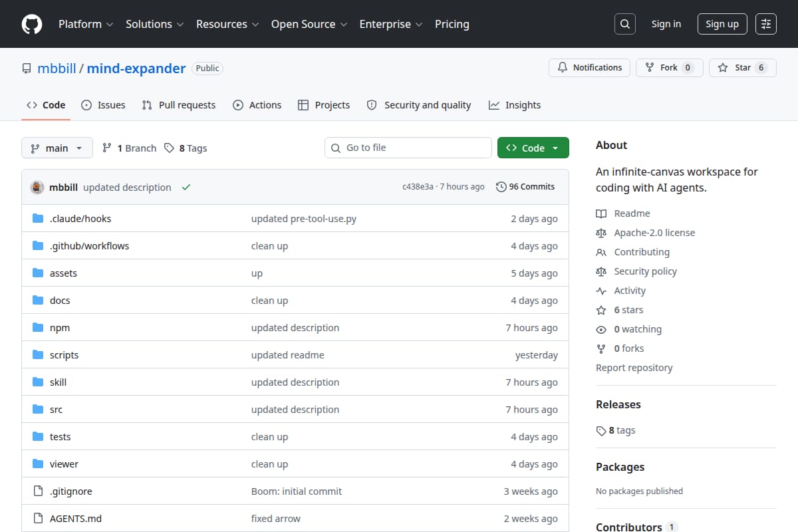Screen dimensions: 798x532
Task: Switch to the Projects tab
Action: pyautogui.click(x=324, y=105)
